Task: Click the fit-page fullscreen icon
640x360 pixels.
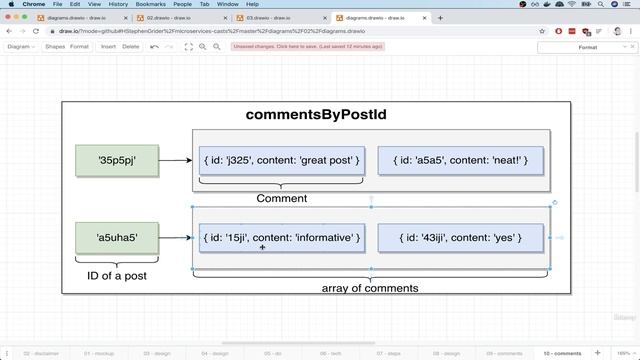Action: [189, 47]
